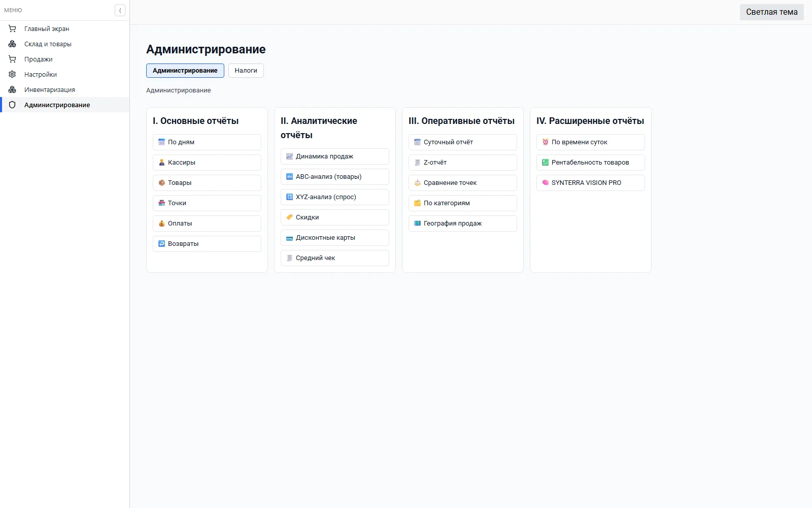Click the document icon of Z-отчёт

(x=418, y=163)
